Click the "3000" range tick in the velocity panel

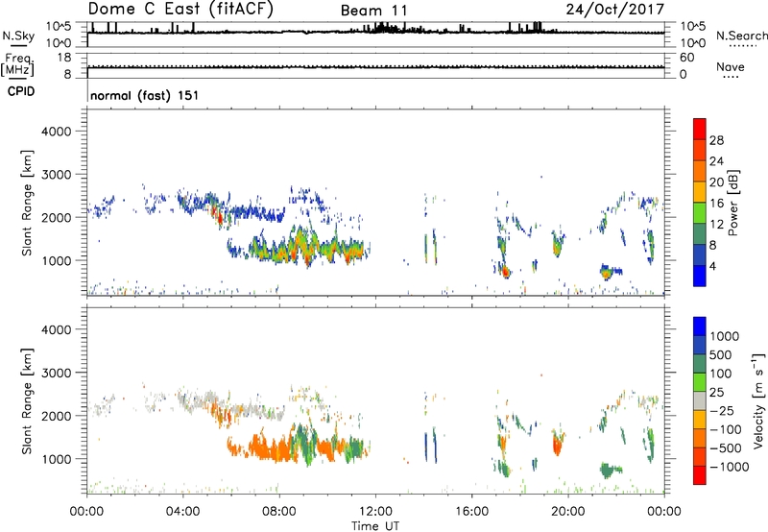click(56, 373)
